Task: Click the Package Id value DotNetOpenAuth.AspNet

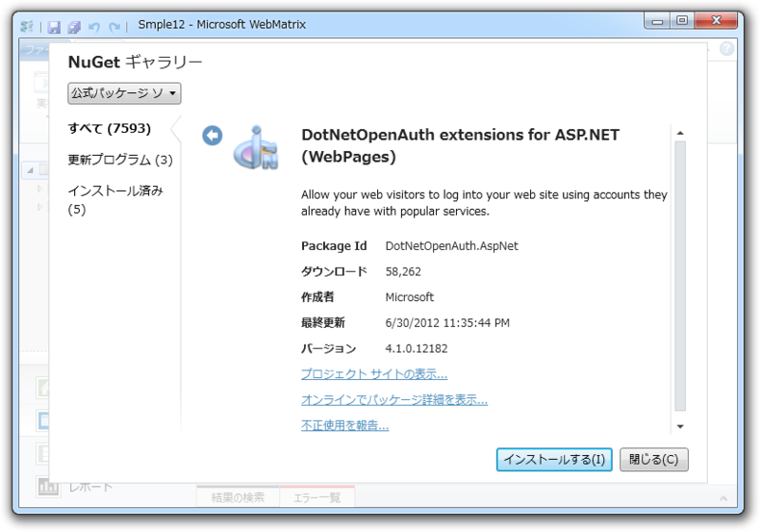Action: click(x=452, y=246)
